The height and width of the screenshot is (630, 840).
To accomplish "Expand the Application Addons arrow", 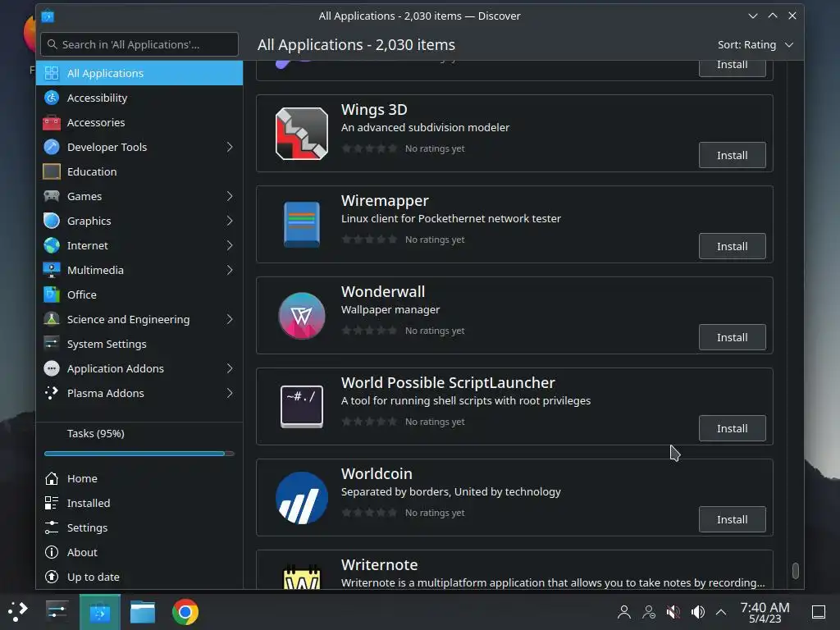I will click(x=230, y=368).
